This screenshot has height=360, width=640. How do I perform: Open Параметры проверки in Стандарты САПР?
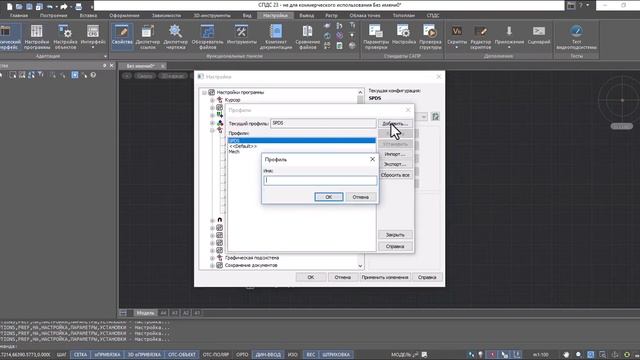coord(376,37)
